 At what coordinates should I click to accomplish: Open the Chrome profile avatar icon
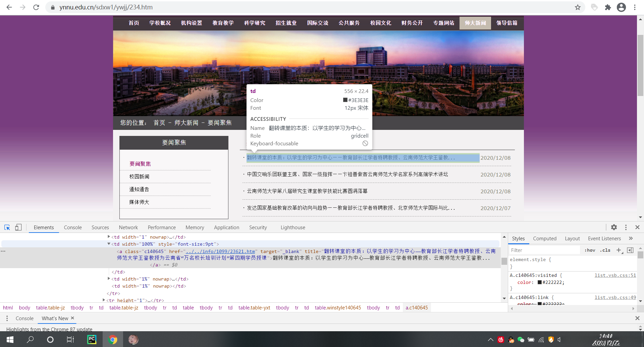pos(621,7)
